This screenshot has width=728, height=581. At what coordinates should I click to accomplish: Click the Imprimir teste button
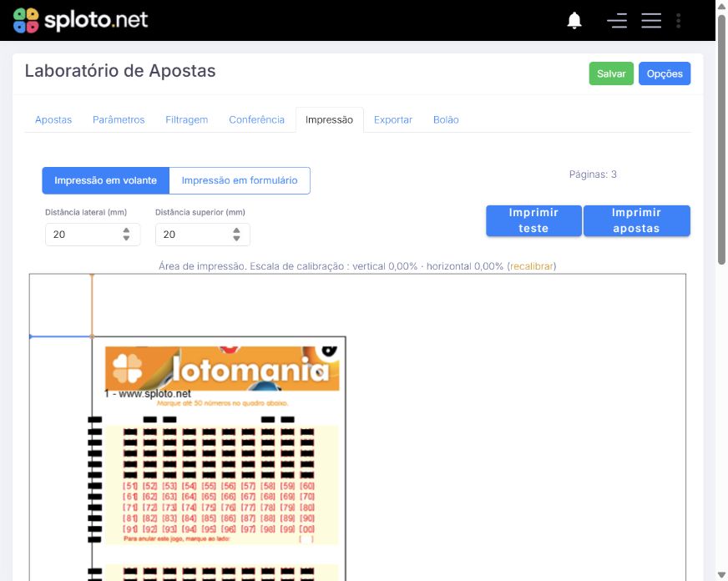tap(533, 220)
